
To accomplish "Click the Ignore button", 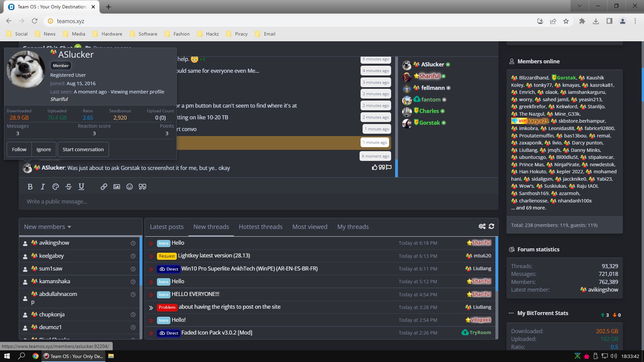I will [x=44, y=149].
